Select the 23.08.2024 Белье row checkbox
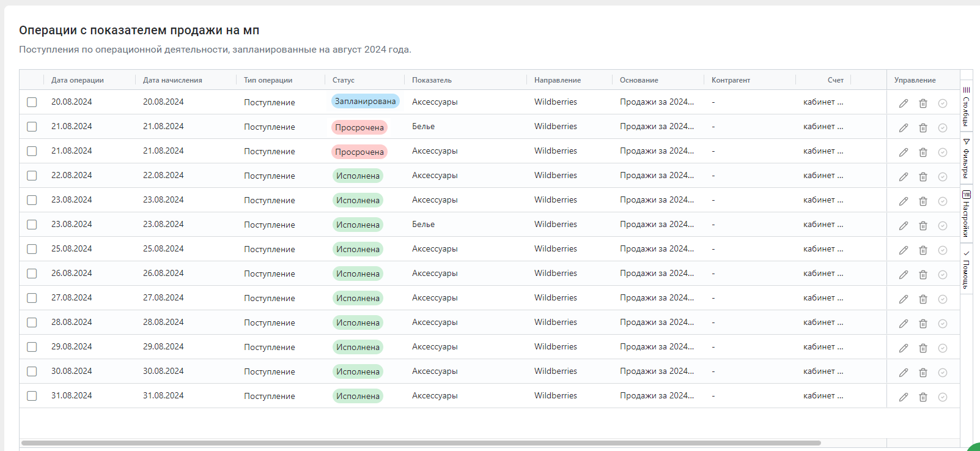The image size is (980, 451). pos(32,225)
